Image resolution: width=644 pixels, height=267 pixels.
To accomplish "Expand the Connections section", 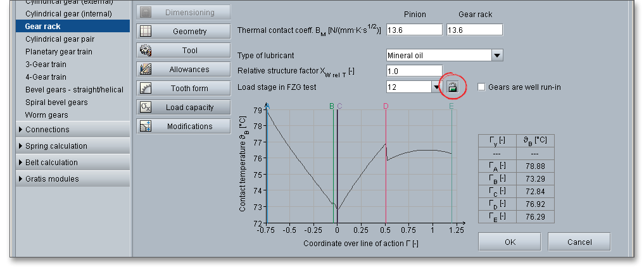I will click(21, 130).
